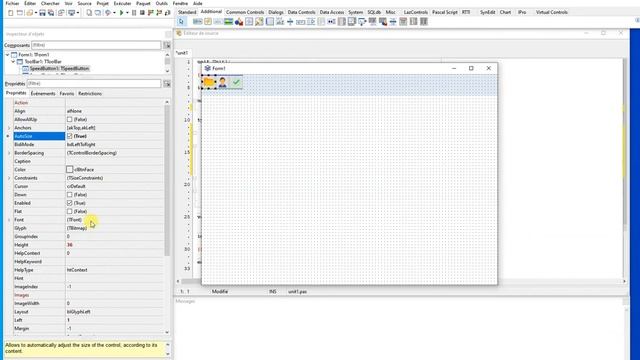The height and width of the screenshot is (360, 640).
Task: Click the Step Over debugger icon
Action: click(159, 13)
